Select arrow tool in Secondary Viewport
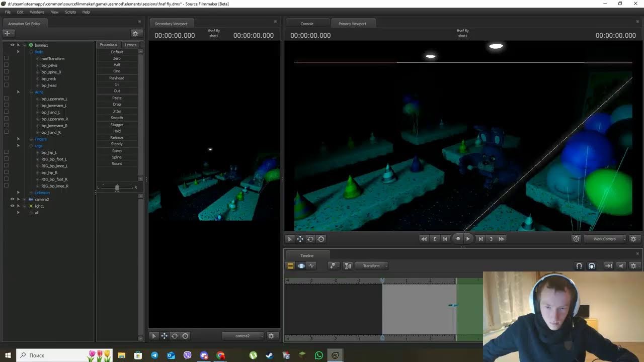This screenshot has height=362, width=644. click(x=154, y=336)
